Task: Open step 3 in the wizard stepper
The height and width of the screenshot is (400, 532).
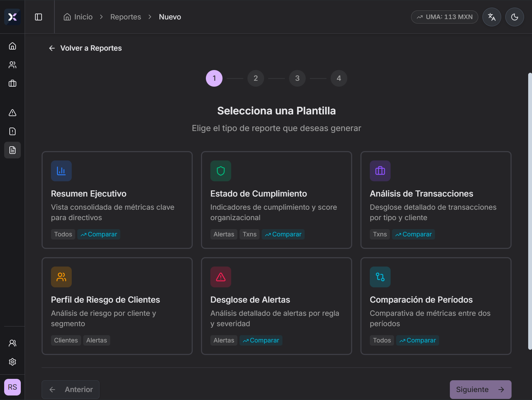Action: [x=297, y=78]
